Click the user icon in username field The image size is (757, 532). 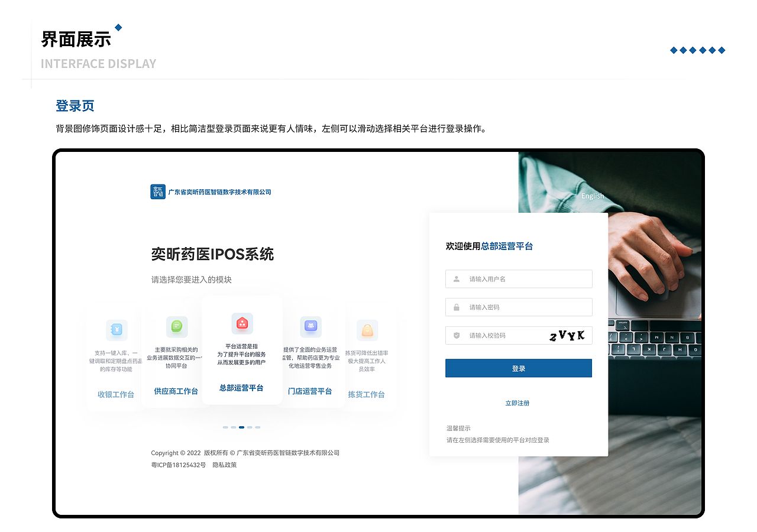(457, 279)
